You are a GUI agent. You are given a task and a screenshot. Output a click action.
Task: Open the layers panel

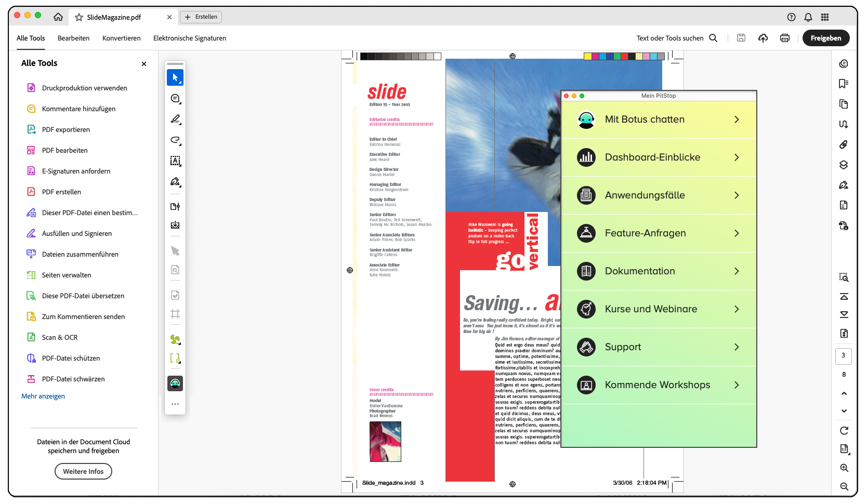(x=844, y=165)
